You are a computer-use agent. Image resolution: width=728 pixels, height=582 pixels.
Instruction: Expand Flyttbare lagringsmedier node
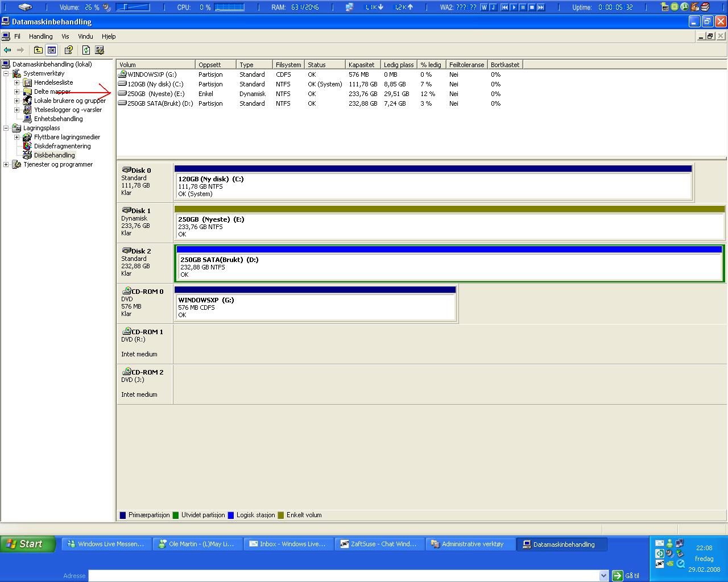click(x=17, y=137)
